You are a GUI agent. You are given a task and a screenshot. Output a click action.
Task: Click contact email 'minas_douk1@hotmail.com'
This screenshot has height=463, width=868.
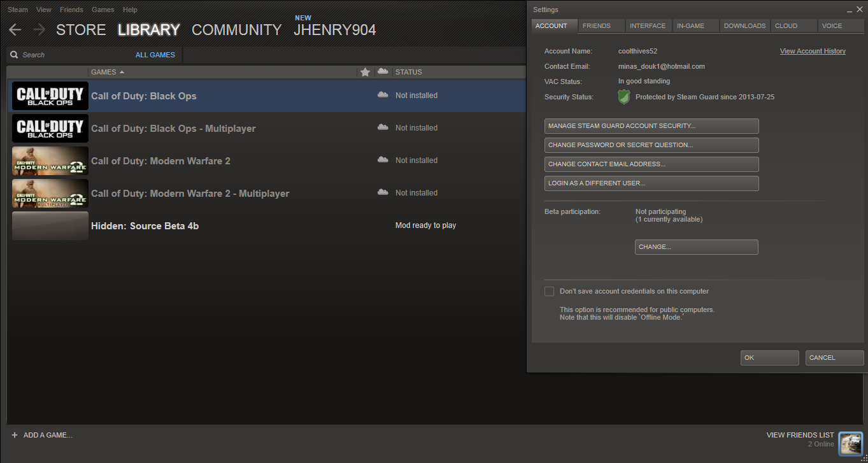click(x=662, y=66)
